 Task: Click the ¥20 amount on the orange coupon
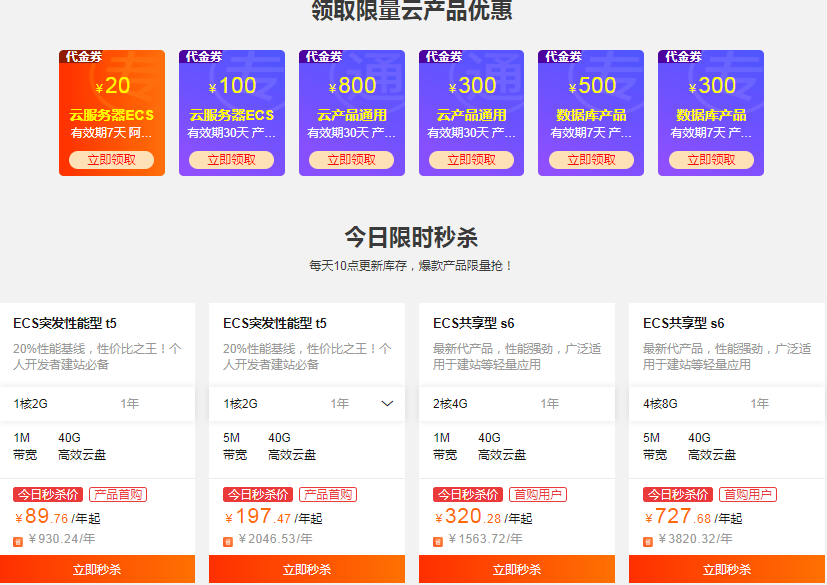tap(112, 85)
